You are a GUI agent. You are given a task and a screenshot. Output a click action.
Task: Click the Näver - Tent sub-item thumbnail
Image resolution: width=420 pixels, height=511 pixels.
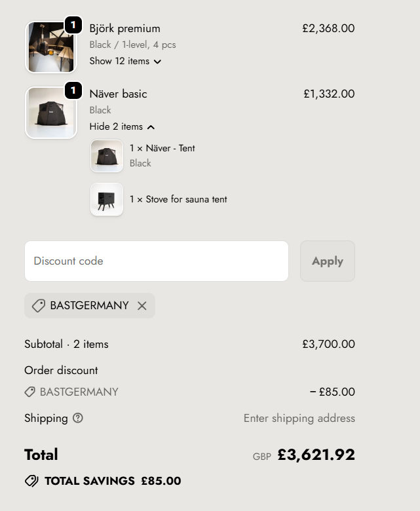(x=106, y=156)
